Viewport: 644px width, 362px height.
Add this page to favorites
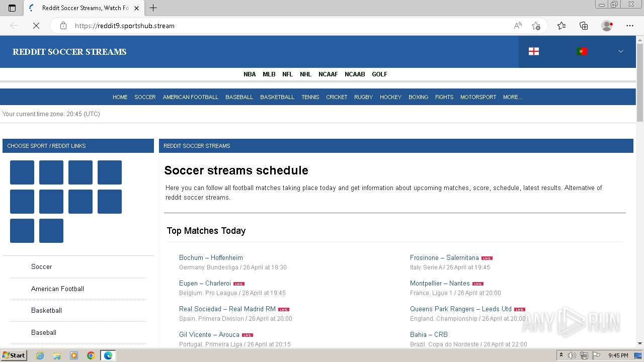point(536,26)
